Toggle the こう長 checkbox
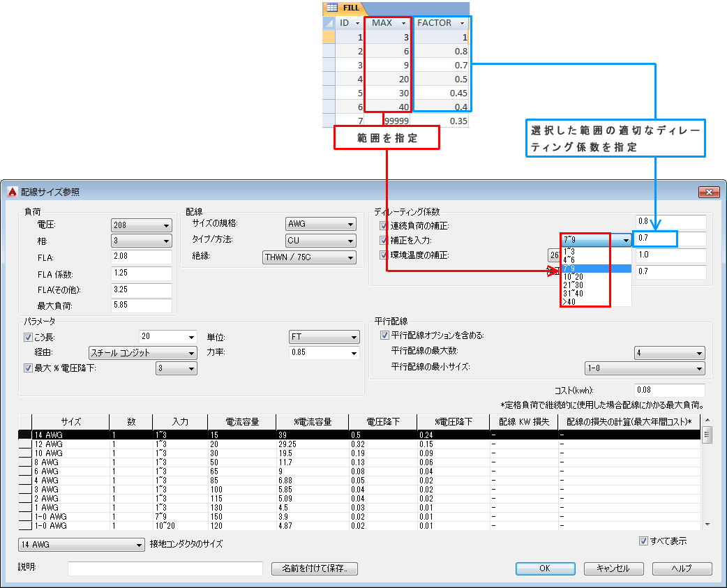The width and height of the screenshot is (727, 588). tap(28, 338)
